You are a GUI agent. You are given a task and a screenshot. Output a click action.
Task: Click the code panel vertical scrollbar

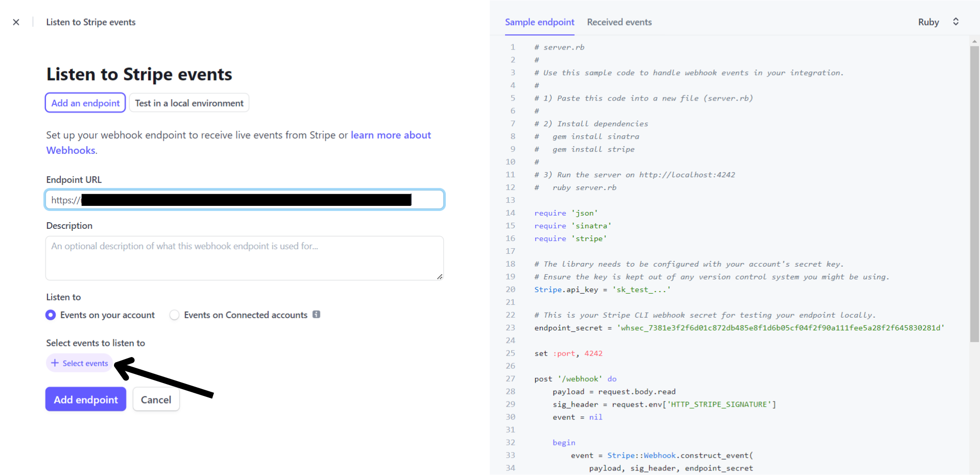pos(974,194)
